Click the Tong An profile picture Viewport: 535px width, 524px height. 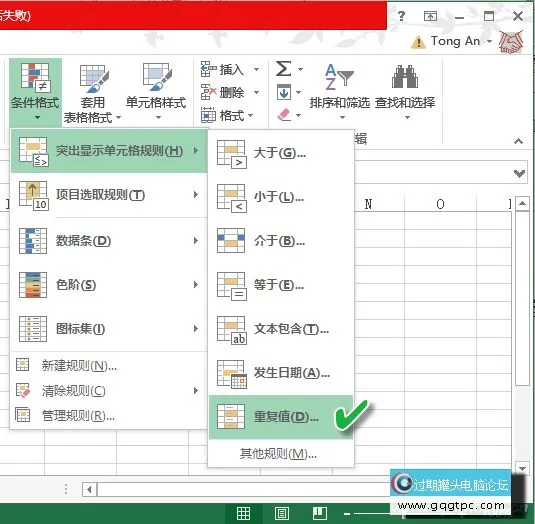click(511, 42)
